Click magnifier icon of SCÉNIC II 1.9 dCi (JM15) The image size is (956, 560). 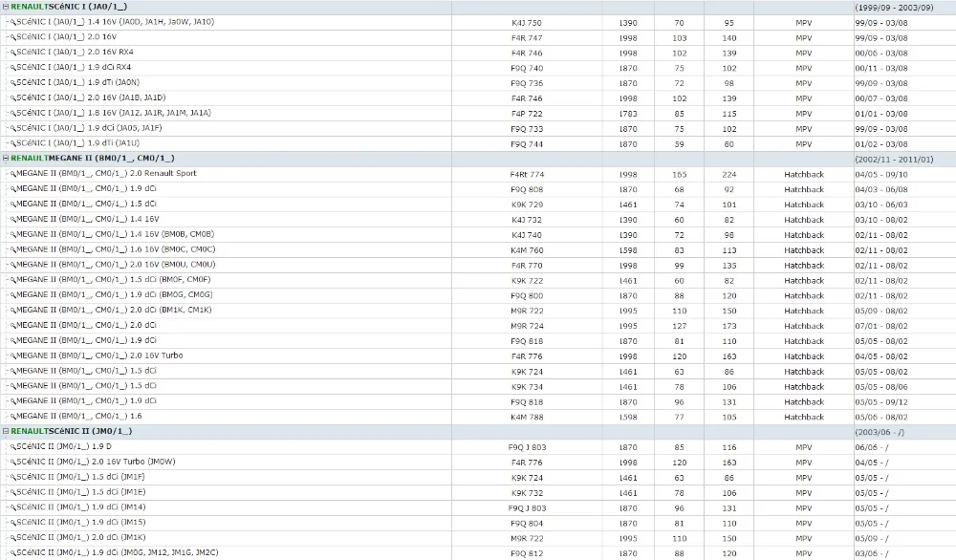pos(12,524)
